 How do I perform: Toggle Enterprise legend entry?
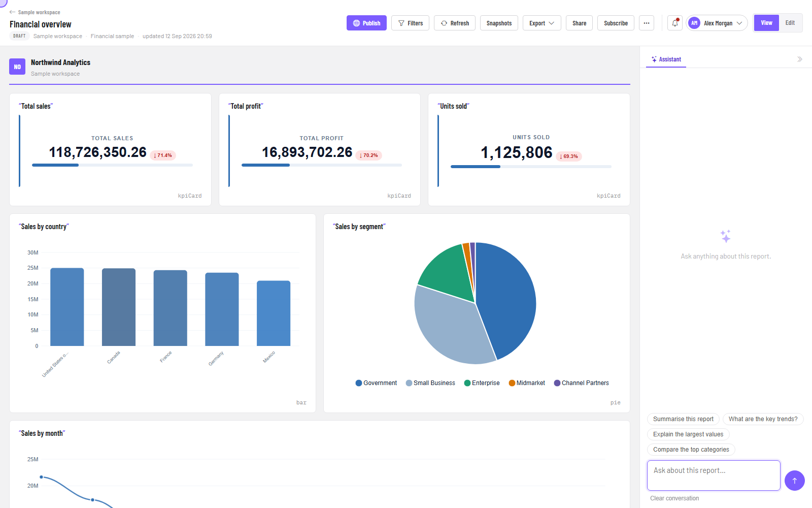[x=482, y=383]
